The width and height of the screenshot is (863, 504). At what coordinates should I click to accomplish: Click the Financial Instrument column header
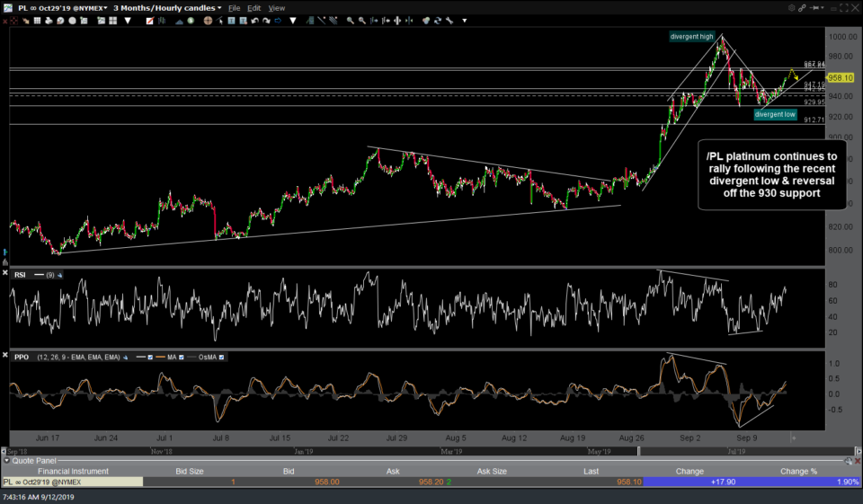click(x=73, y=471)
